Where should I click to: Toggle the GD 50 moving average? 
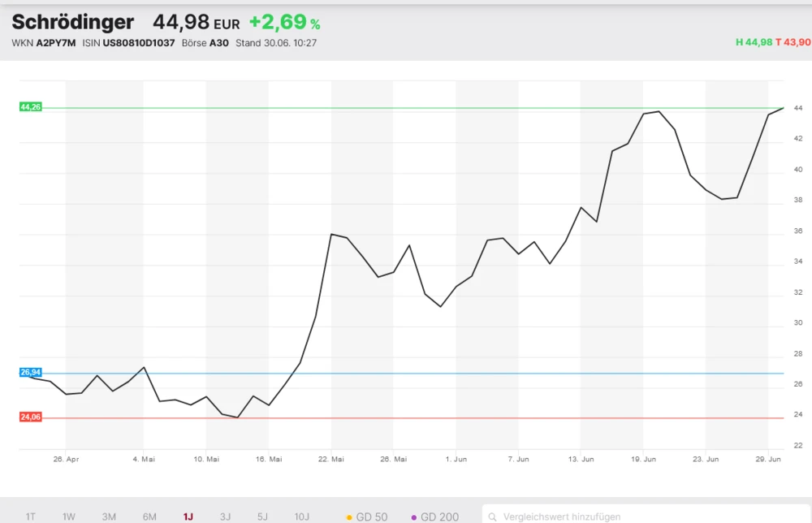(367, 517)
